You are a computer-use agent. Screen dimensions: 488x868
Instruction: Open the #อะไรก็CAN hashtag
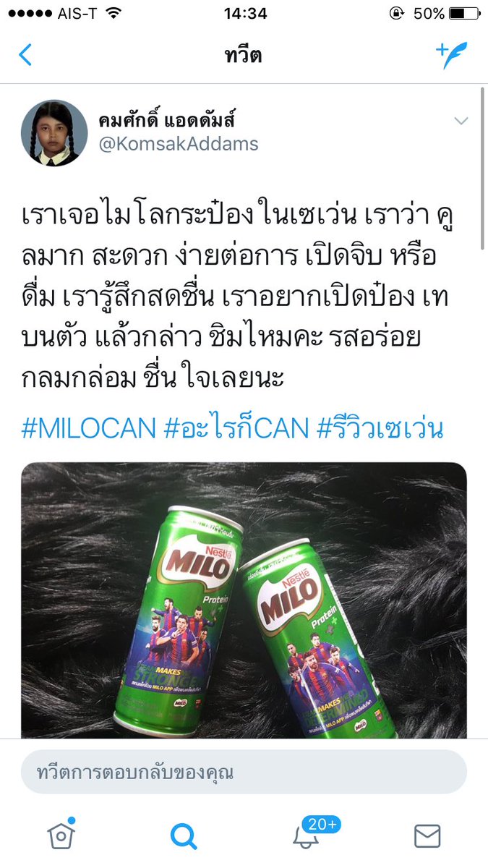coord(236,429)
